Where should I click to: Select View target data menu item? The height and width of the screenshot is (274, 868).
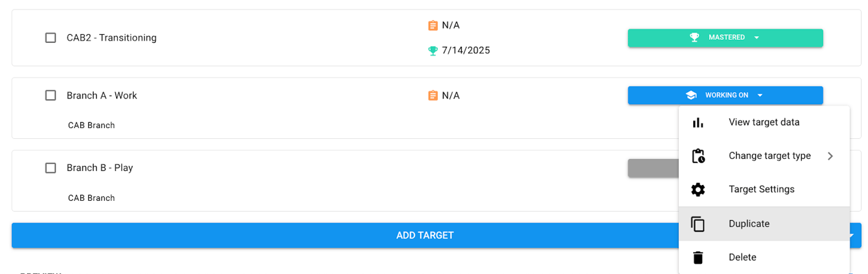click(x=763, y=122)
